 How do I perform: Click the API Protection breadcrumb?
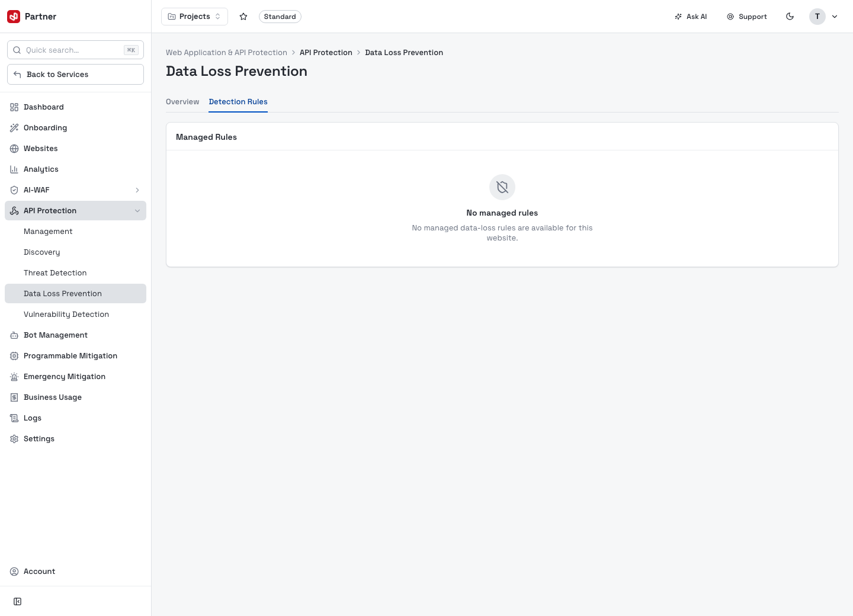point(326,53)
